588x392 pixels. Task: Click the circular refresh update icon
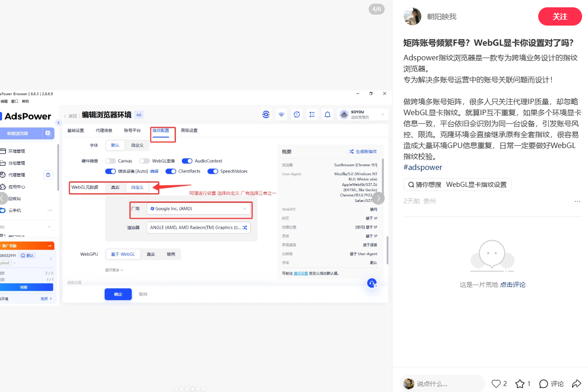point(297,115)
